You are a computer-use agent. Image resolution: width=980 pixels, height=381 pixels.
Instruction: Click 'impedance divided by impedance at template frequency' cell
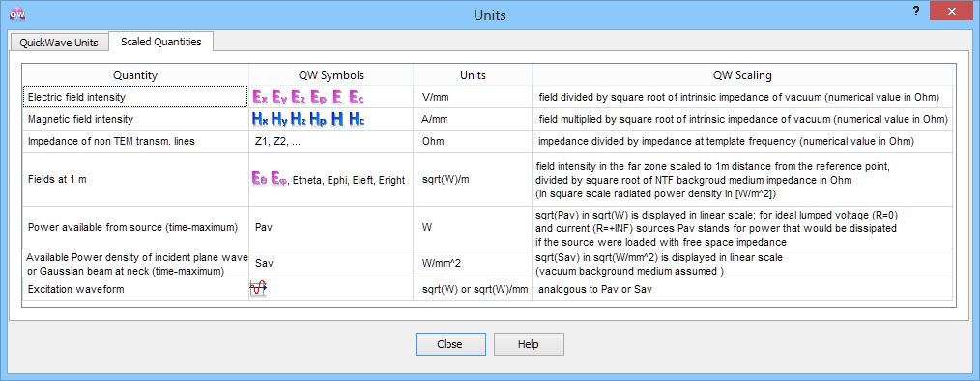pyautogui.click(x=742, y=141)
